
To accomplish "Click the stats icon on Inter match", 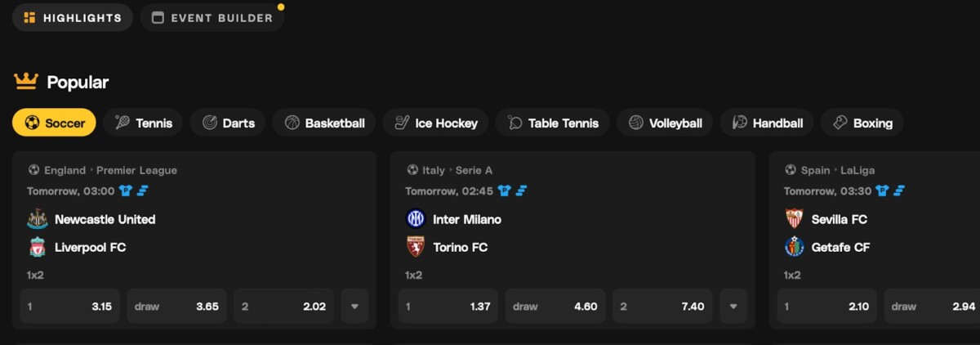I will click(521, 191).
